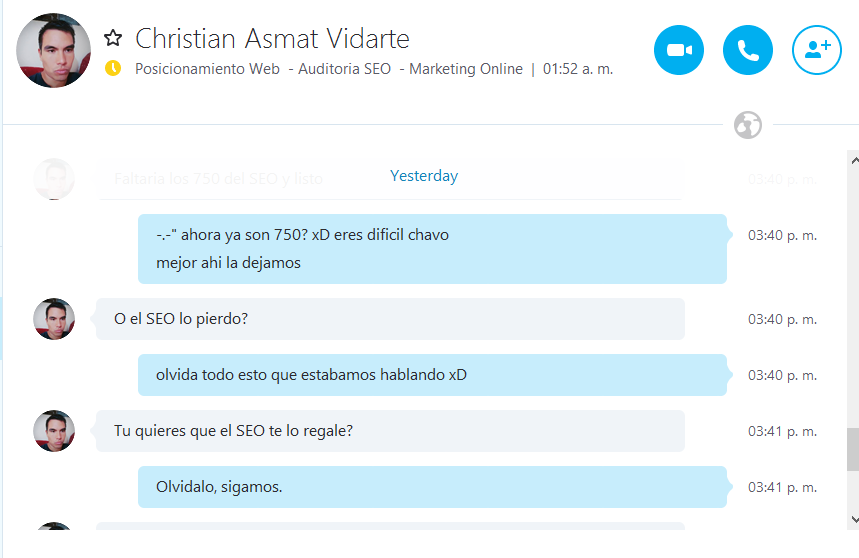859x558 pixels.
Task: Click the yellow away status clock icon
Action: click(x=113, y=69)
